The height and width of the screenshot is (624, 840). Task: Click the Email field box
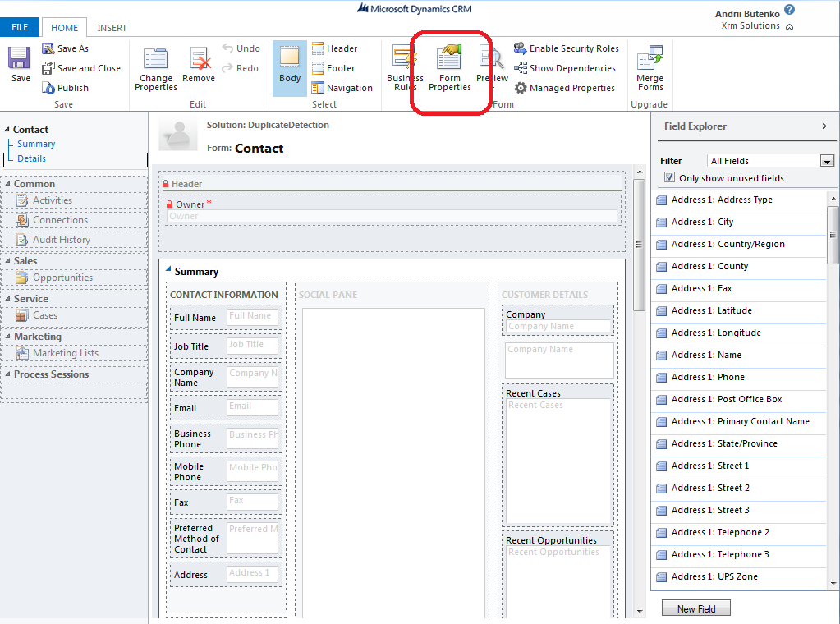(x=252, y=407)
